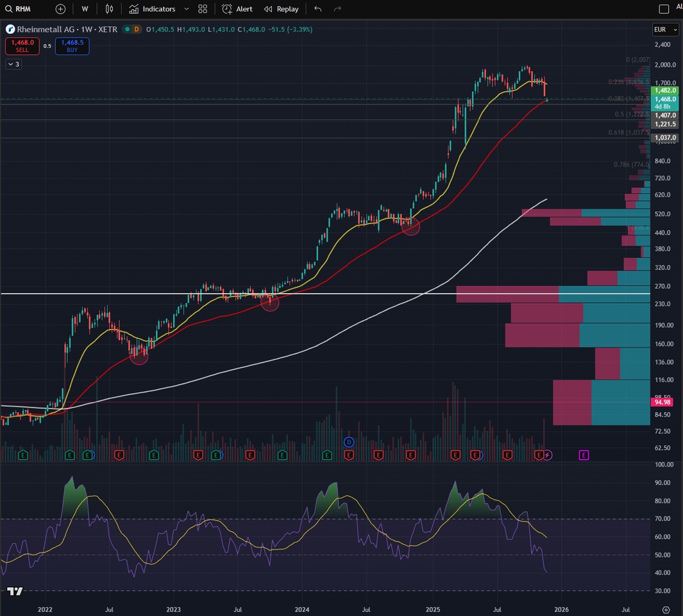The height and width of the screenshot is (616, 683).
Task: Start bar Replay mode
Action: click(281, 9)
